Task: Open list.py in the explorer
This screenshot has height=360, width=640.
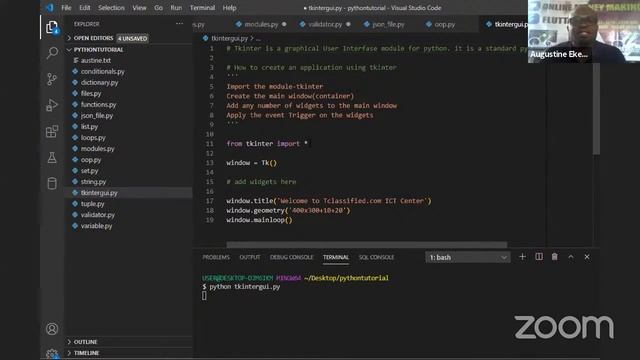Action: (x=129, y=127)
